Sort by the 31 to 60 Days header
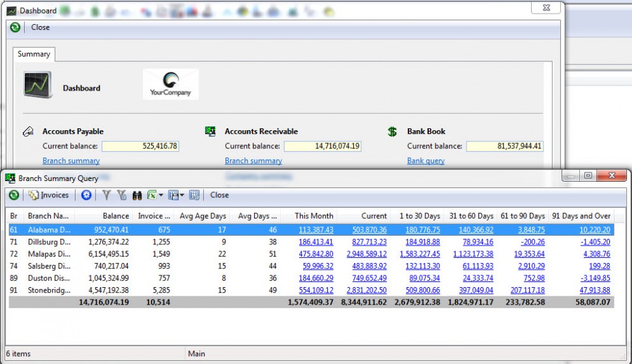The height and width of the screenshot is (364, 632). [x=470, y=216]
